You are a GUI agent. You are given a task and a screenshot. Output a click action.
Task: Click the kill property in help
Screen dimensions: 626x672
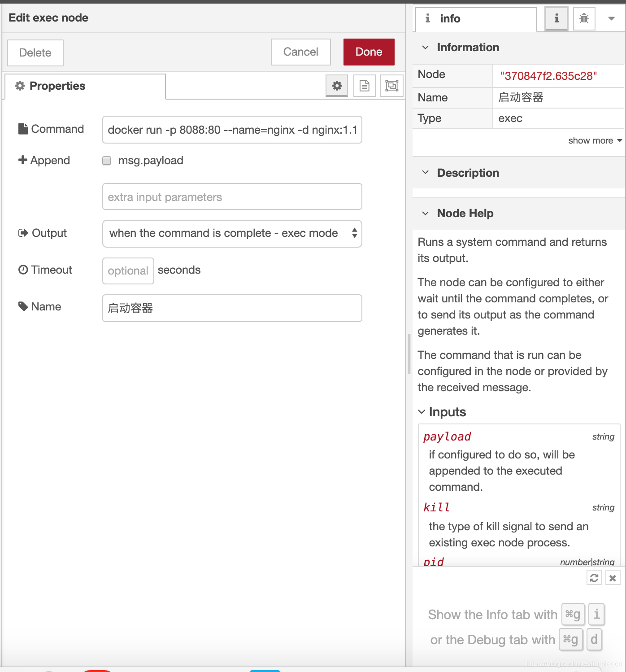(436, 507)
